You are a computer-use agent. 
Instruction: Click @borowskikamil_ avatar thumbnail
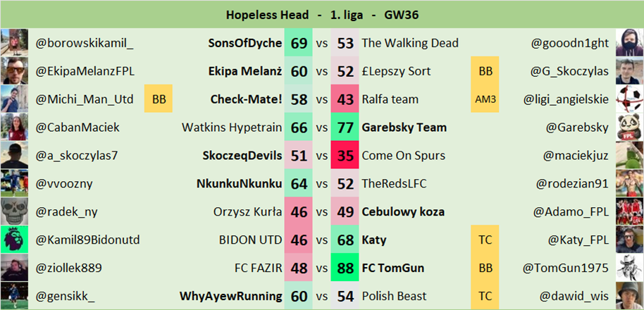pos(14,42)
